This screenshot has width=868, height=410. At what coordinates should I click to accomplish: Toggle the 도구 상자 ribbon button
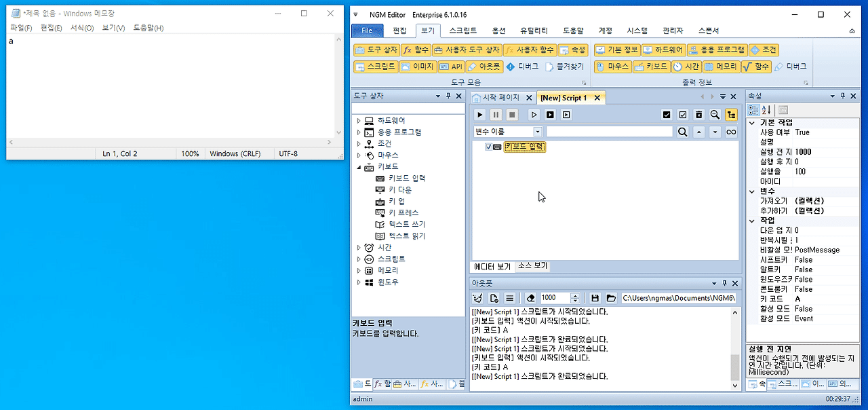coord(376,50)
